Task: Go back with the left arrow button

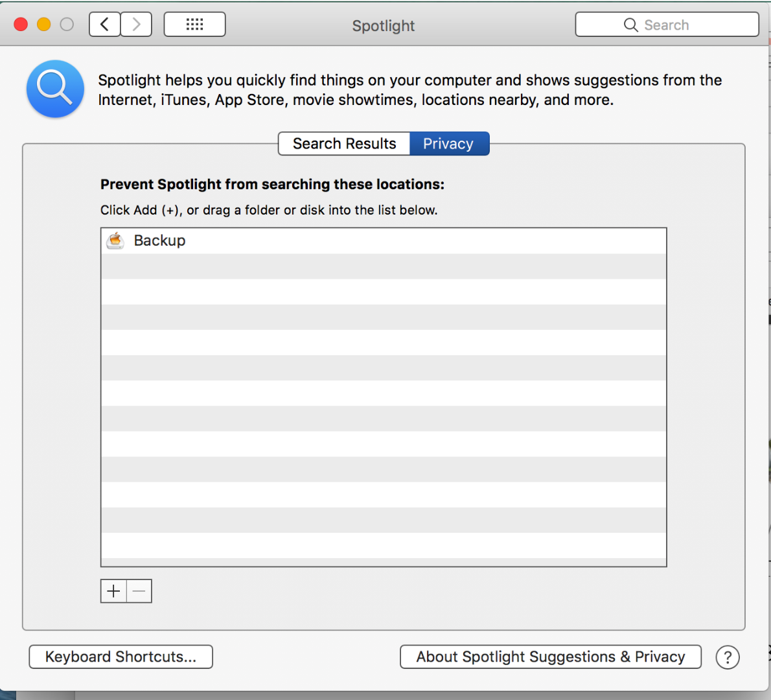Action: (x=105, y=24)
